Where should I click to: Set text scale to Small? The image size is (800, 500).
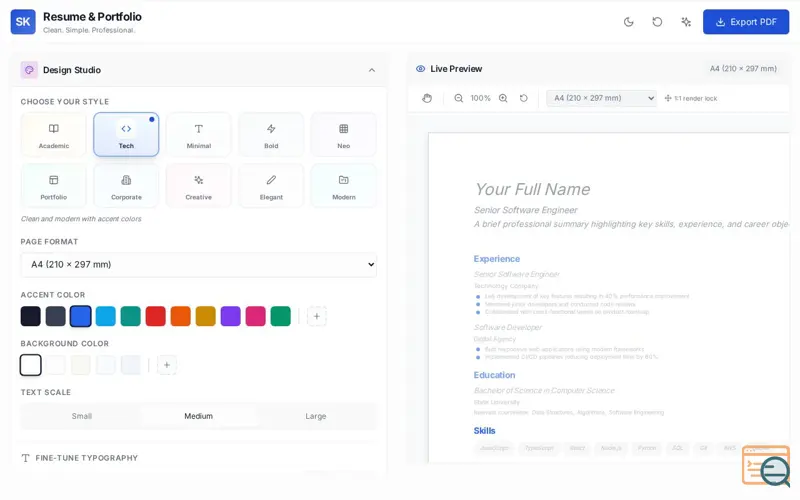pos(82,416)
